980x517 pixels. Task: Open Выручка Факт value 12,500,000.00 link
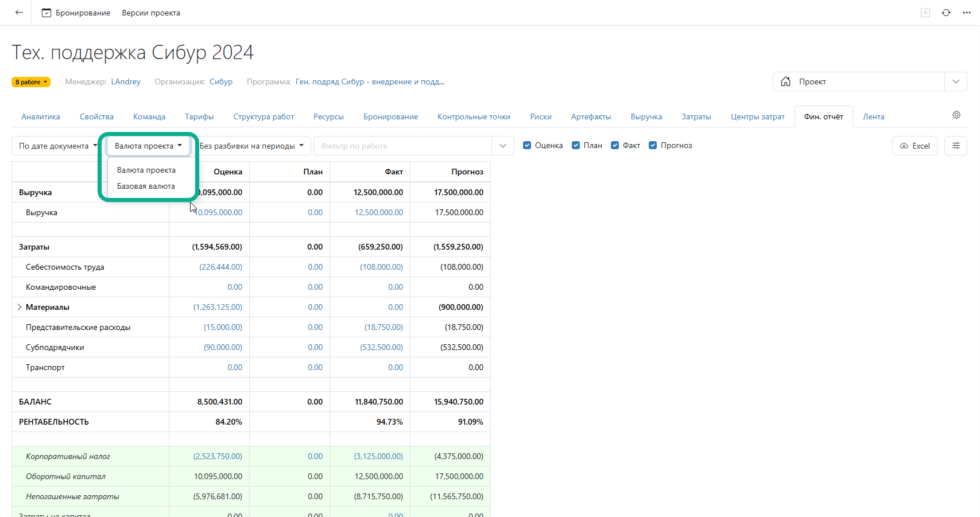(x=379, y=212)
